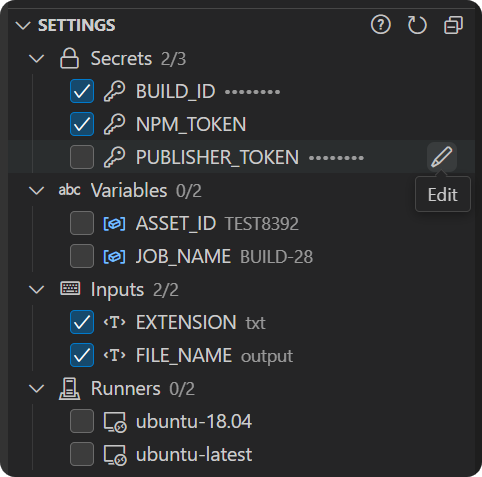Click the variable icon next to JOB_NAME
482x477 pixels.
(x=114, y=257)
